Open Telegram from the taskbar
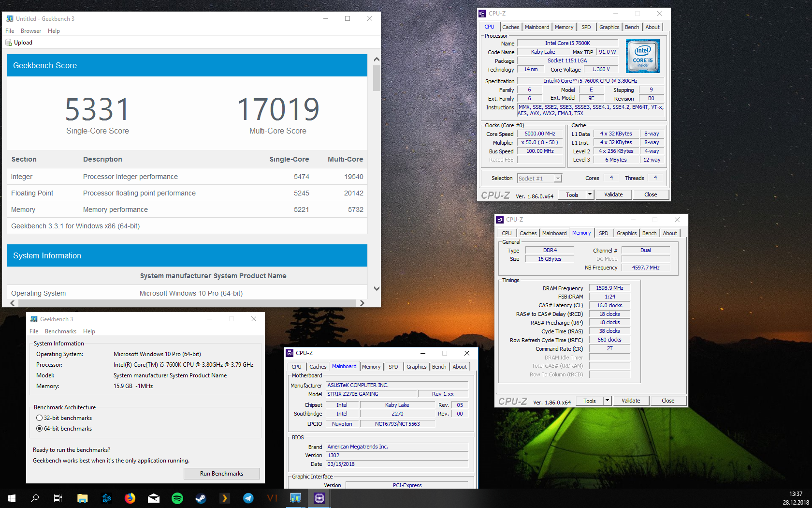812x508 pixels. click(248, 498)
